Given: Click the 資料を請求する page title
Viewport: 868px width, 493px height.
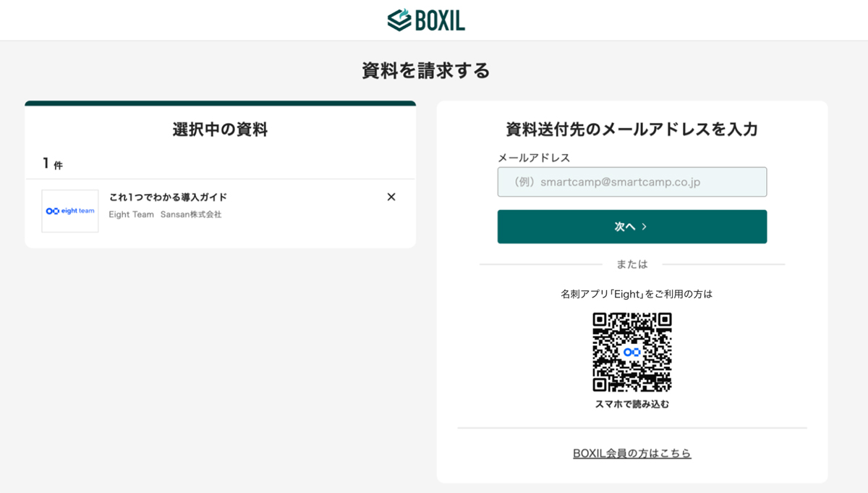Looking at the screenshot, I should pyautogui.click(x=426, y=70).
